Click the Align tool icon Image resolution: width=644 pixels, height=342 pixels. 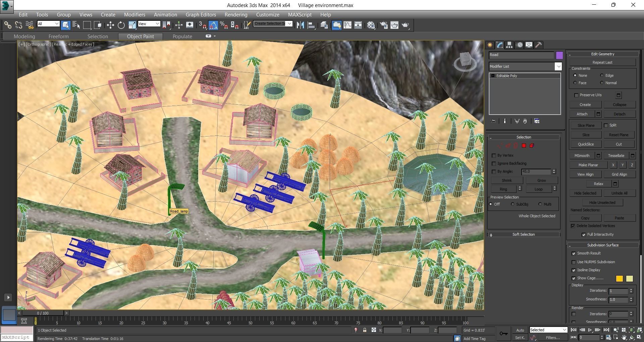point(311,25)
